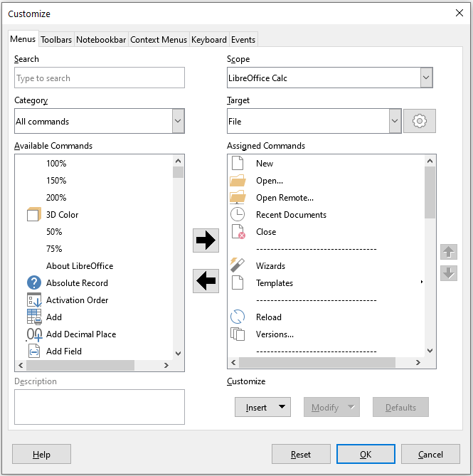Click the Help button

click(x=41, y=454)
